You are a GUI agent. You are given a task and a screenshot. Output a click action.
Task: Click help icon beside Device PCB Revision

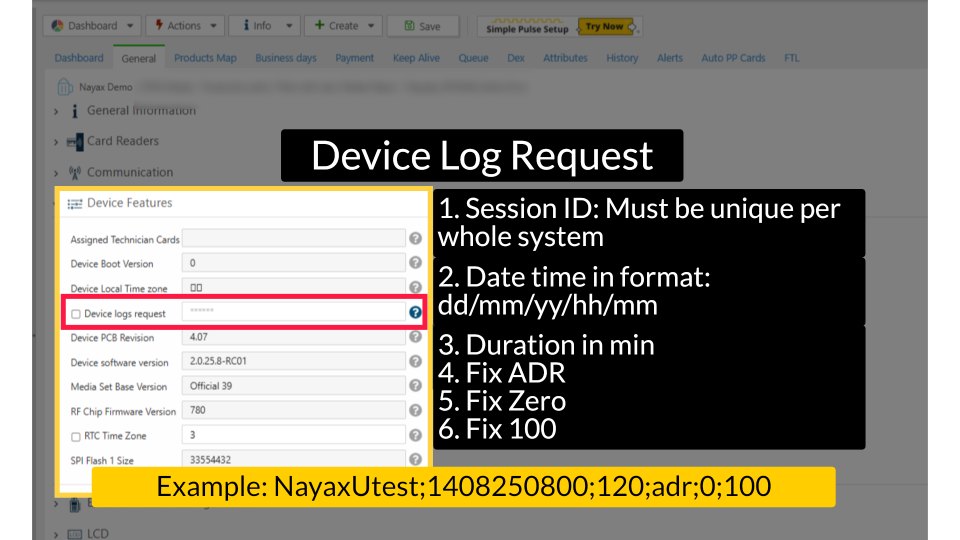coord(415,337)
